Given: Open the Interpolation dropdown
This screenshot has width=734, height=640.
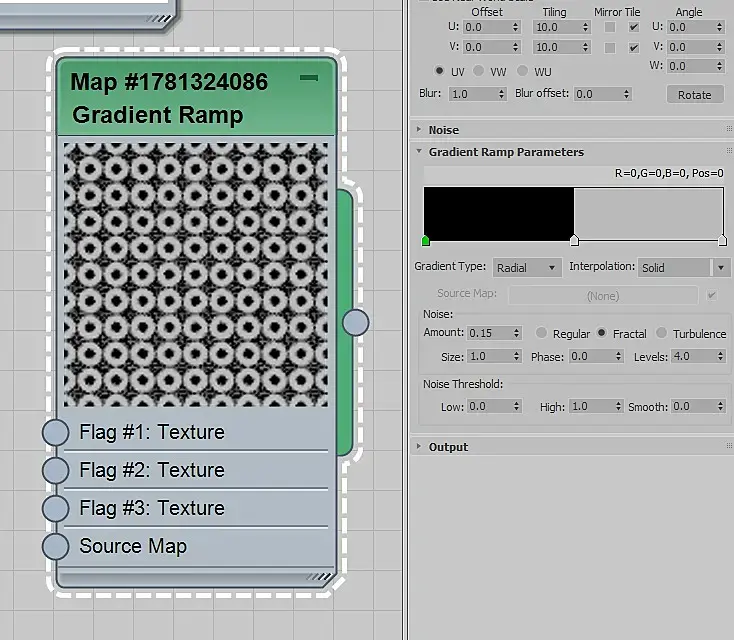Looking at the screenshot, I should coord(683,268).
